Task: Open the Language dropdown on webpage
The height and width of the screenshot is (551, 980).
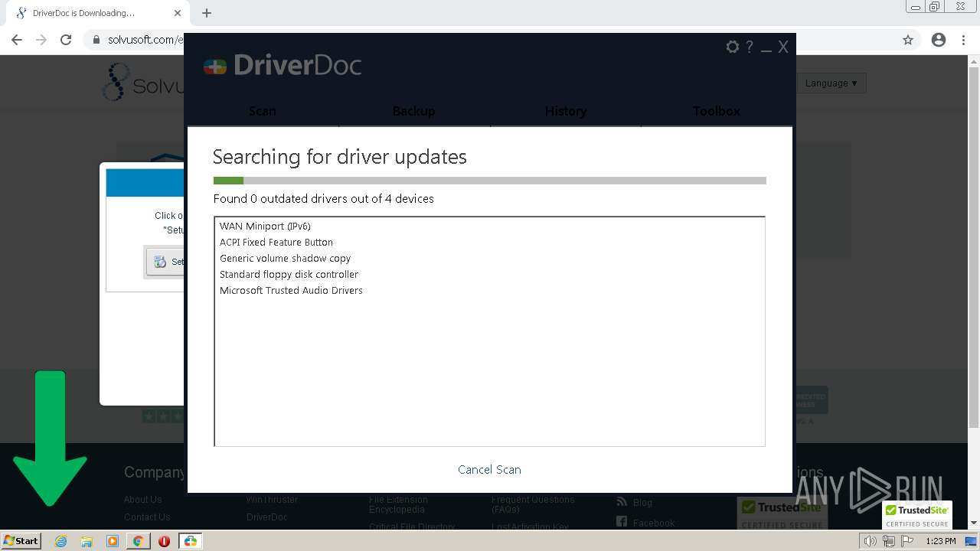Action: [x=831, y=83]
